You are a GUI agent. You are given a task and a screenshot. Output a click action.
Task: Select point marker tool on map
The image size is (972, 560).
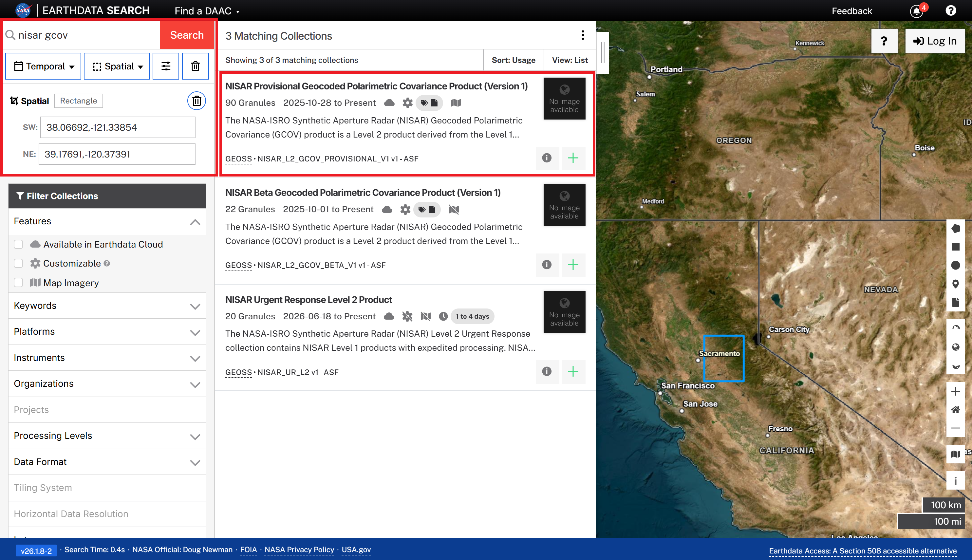pyautogui.click(x=956, y=284)
